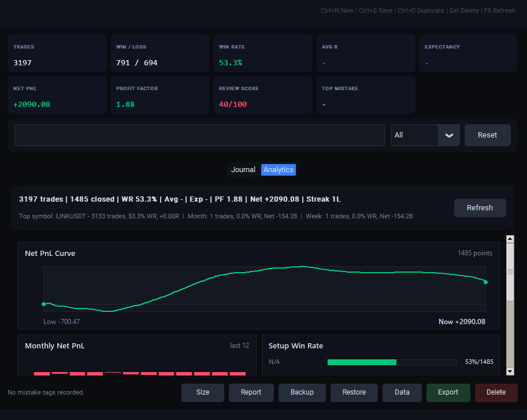Select the Analytics tab
This screenshot has height=420, width=527.
(x=279, y=170)
